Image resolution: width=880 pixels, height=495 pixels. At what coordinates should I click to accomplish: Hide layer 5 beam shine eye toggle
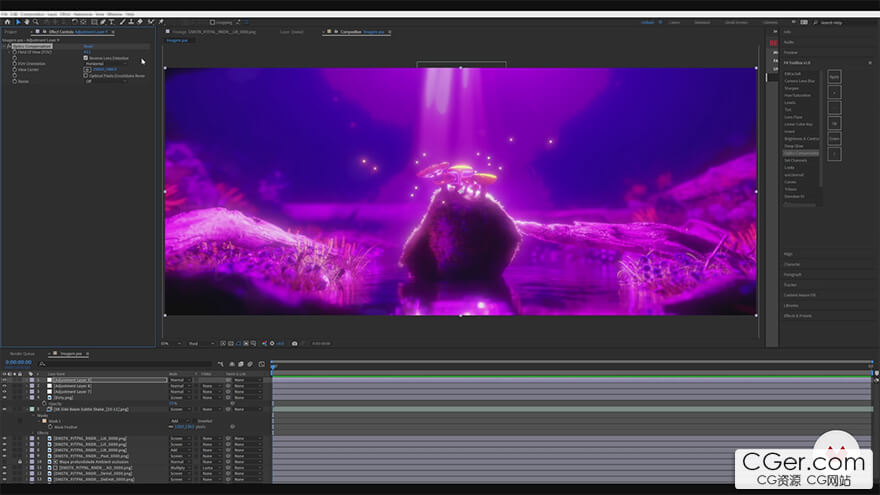(x=4, y=409)
